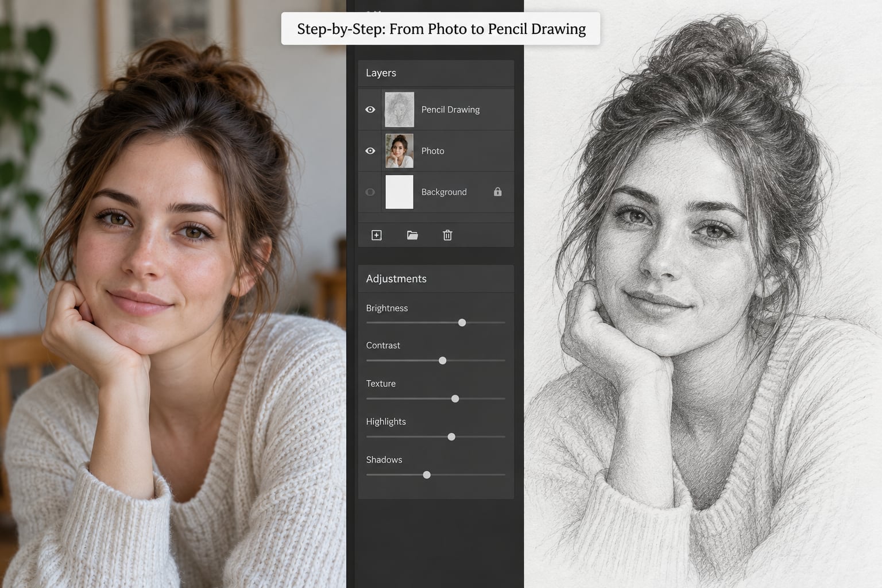Hide the Pencil Drawing layer

click(370, 110)
